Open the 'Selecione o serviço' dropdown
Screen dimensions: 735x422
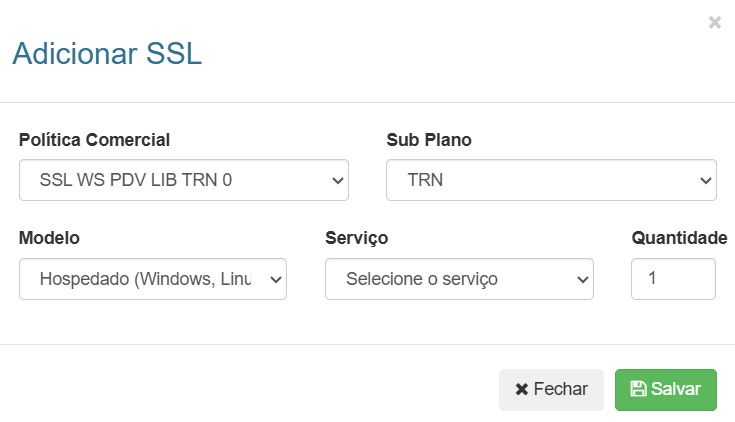tap(459, 279)
